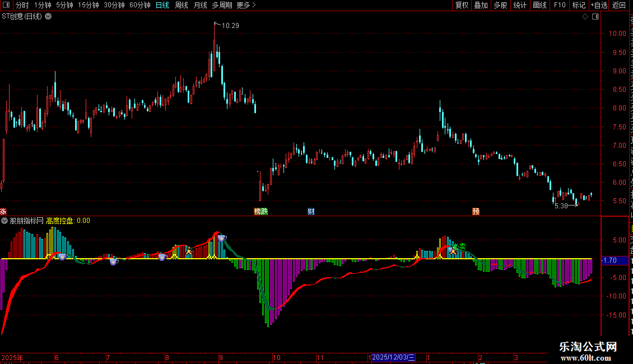This screenshot has height=364, width=633.
Task: Toggle the right side panel icon
Action: (595, 17)
